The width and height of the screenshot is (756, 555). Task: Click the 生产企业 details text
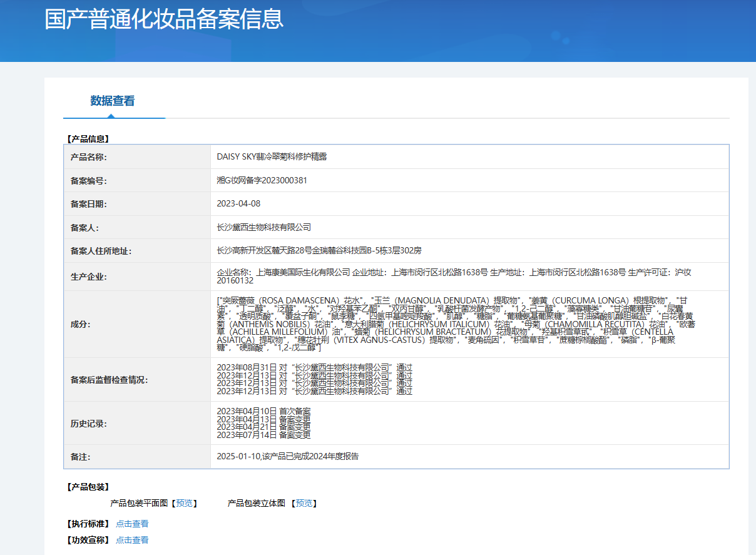point(453,276)
